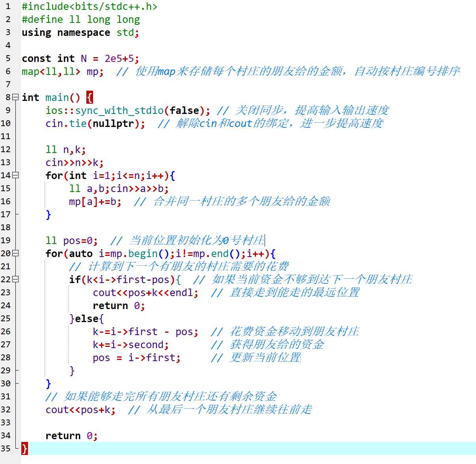Click the comment after 'pos = i->first;'

pos(256,358)
